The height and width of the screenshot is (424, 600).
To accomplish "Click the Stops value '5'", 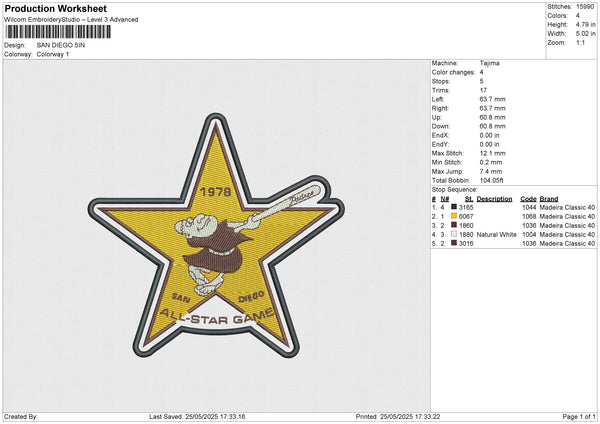I will tap(481, 81).
